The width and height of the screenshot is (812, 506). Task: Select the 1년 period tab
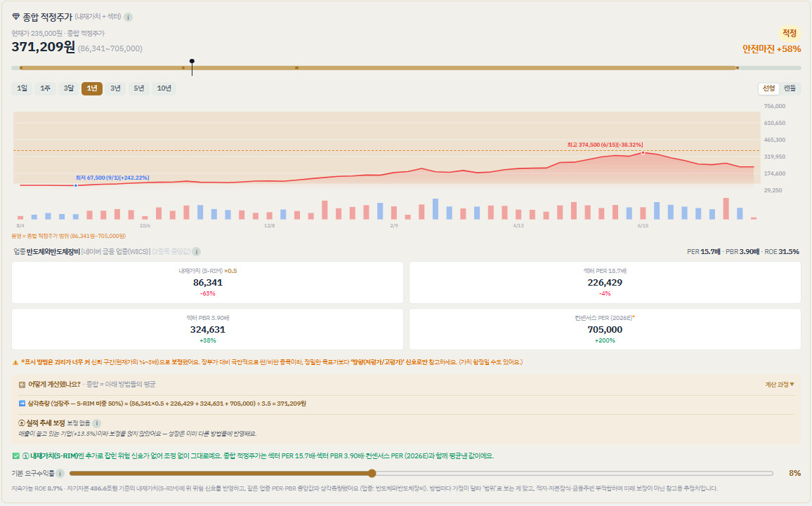(x=91, y=88)
